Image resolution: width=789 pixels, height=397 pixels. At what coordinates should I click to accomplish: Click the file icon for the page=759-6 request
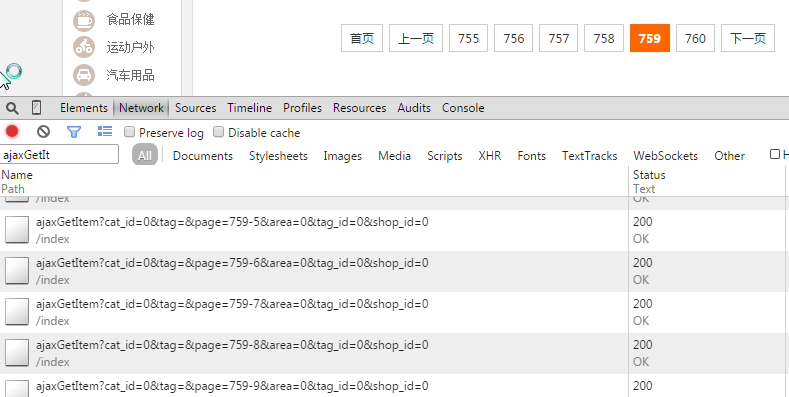tap(17, 271)
